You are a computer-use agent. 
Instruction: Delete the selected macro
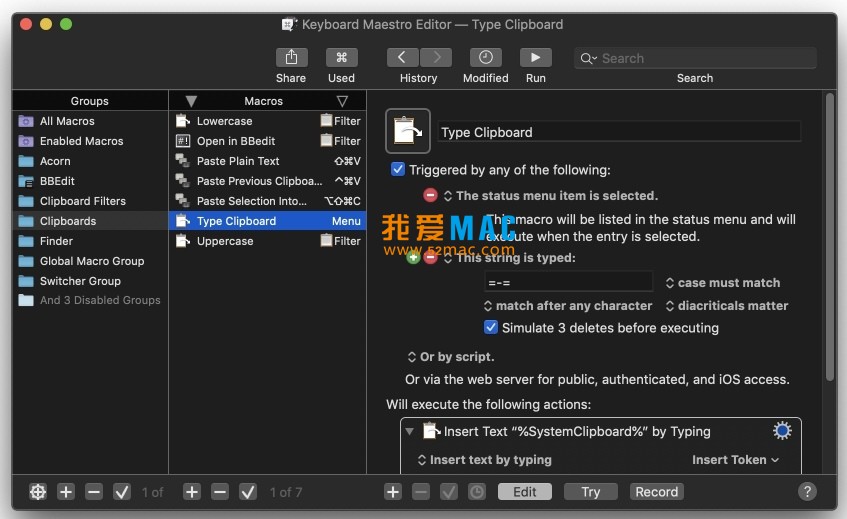pos(220,491)
